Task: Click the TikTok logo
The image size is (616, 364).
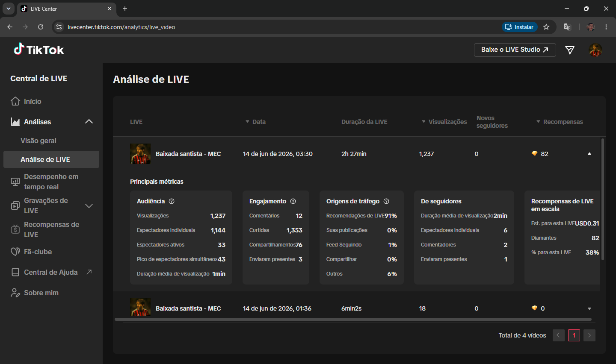Action: point(39,50)
